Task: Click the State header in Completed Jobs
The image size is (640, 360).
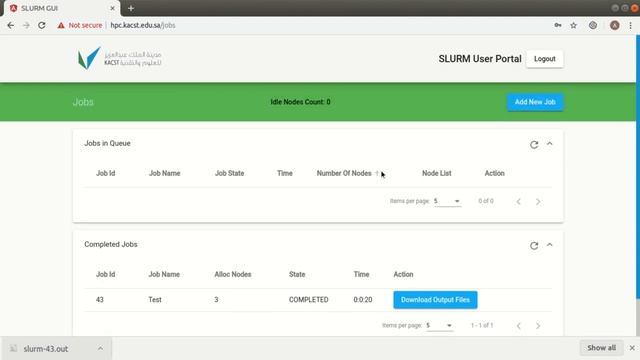Action: (297, 275)
